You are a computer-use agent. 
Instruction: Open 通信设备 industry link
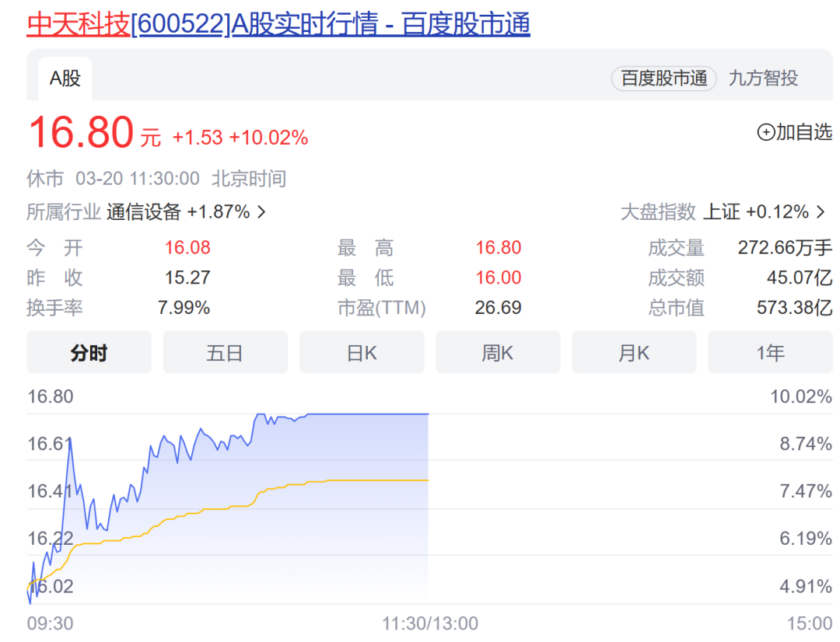(144, 212)
